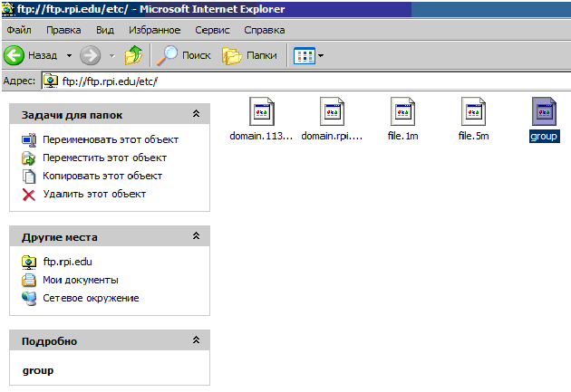
Task: Click the Network Neighborhood icon
Action: [29, 299]
